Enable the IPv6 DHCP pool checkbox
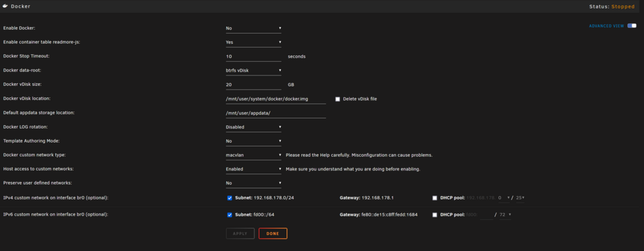The width and height of the screenshot is (644, 251). tap(435, 215)
